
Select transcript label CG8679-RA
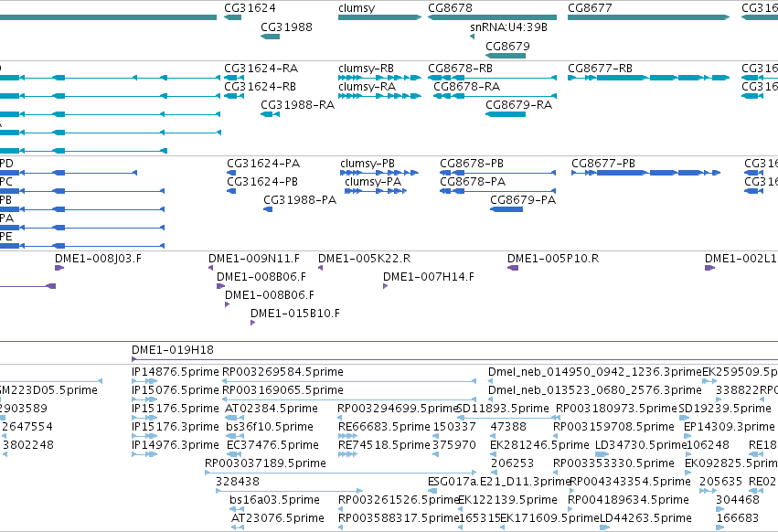pyautogui.click(x=519, y=105)
